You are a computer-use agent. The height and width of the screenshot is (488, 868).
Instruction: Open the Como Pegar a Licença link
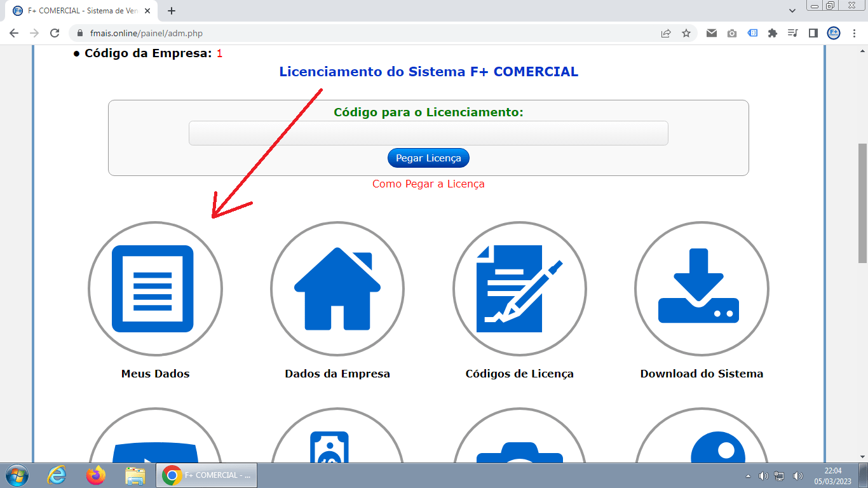[429, 184]
